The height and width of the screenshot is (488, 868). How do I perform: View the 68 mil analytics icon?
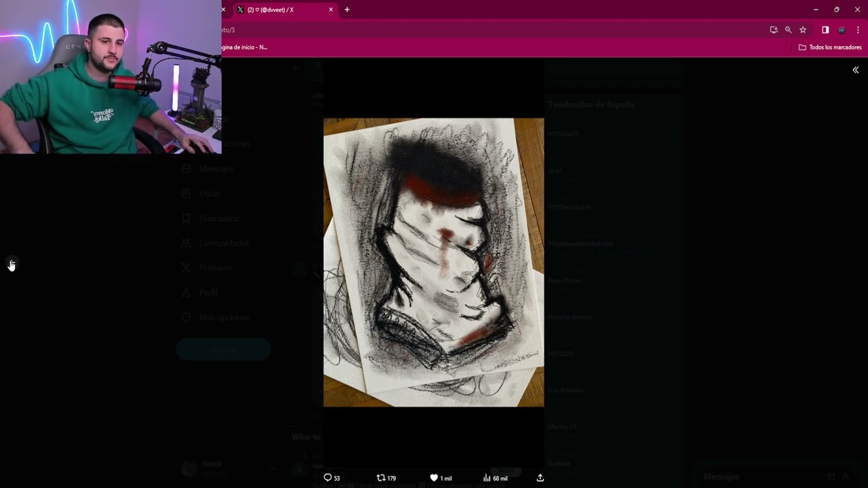[x=495, y=478]
